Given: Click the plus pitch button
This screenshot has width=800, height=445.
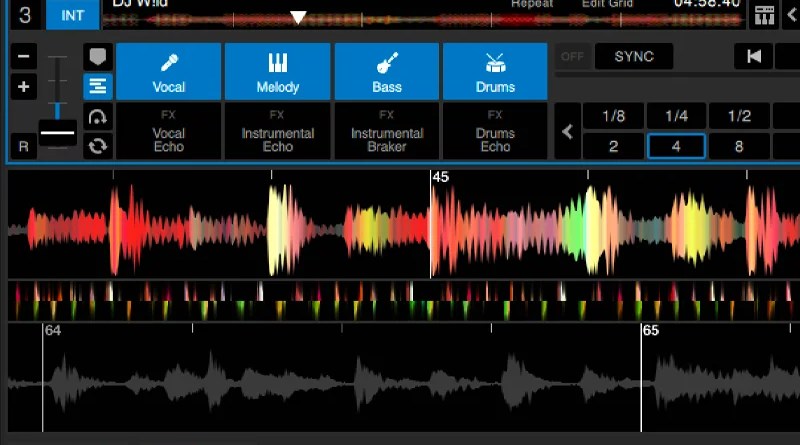Looking at the screenshot, I should tap(23, 86).
